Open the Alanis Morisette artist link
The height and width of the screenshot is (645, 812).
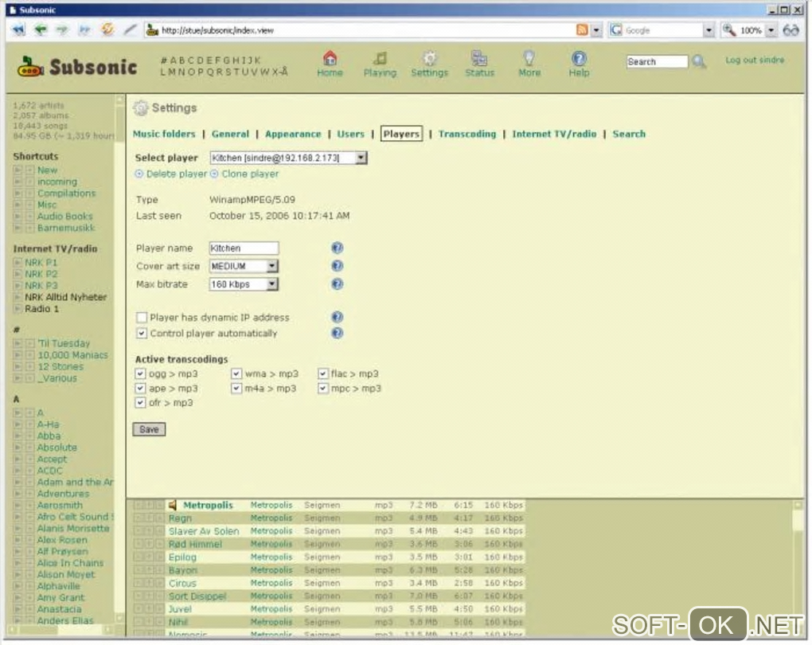coord(73,529)
